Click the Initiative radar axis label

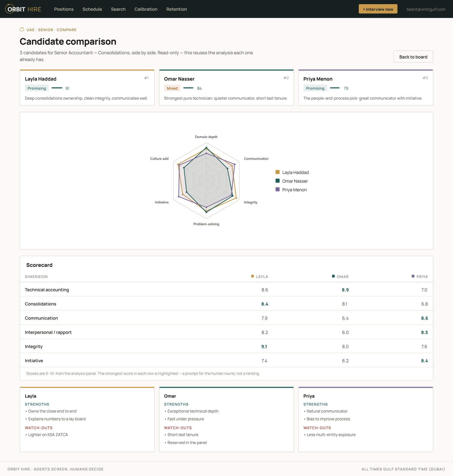coord(162,202)
